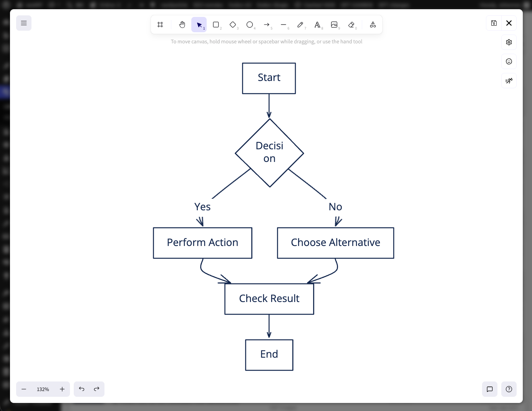Activate the Eraser tool
The image size is (532, 411).
click(x=351, y=25)
